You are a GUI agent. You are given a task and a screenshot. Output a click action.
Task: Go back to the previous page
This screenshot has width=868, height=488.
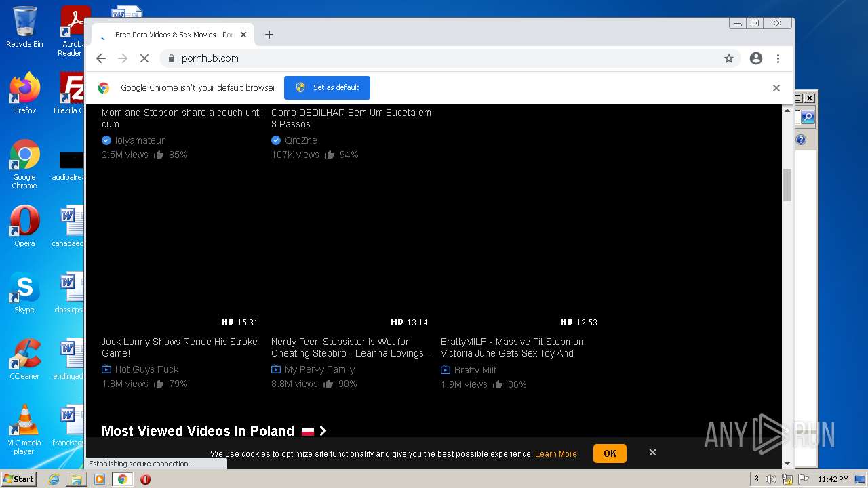click(x=101, y=58)
